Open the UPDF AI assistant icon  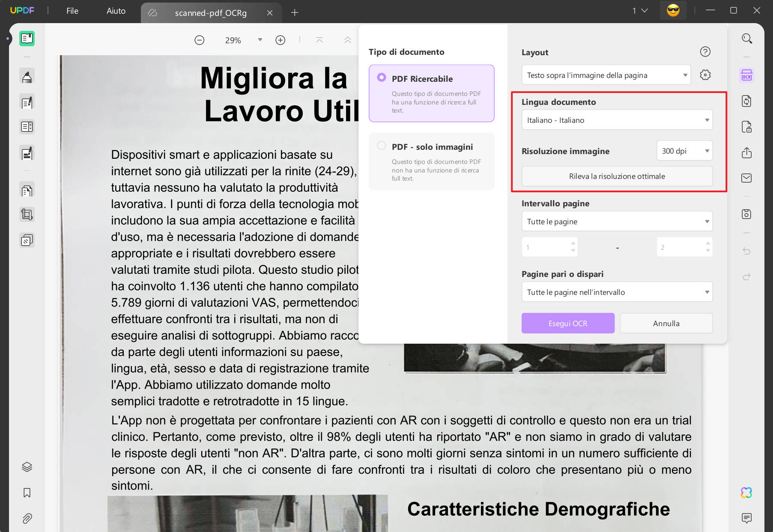747,493
